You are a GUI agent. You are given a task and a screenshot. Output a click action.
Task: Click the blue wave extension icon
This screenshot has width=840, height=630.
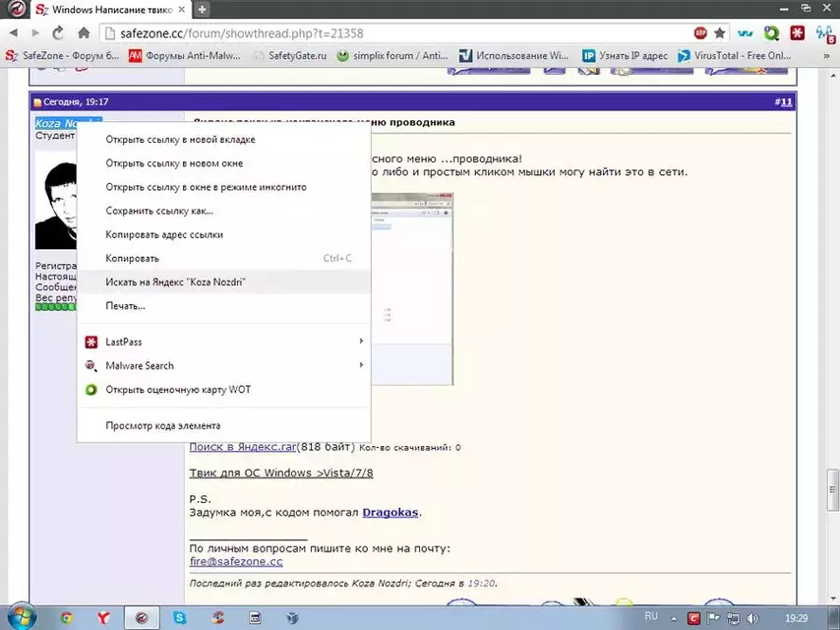click(x=745, y=33)
